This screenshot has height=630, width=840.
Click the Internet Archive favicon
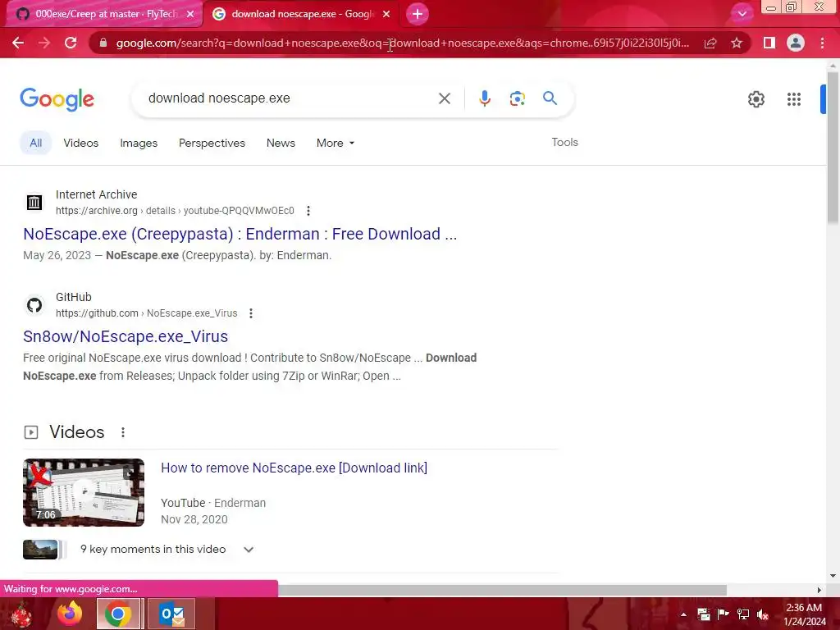tap(34, 203)
